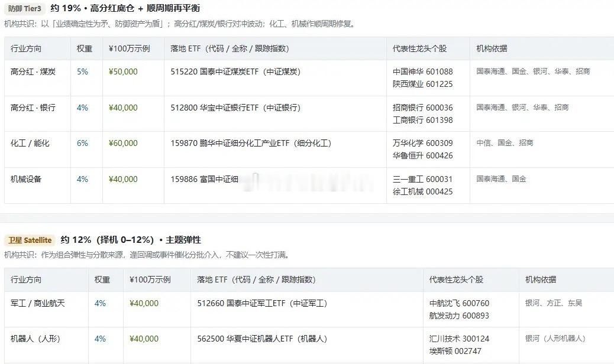Select the heading 约 19% · 高分红底仓 + 顺周期再平衡
614x364 pixels.
[125, 8]
